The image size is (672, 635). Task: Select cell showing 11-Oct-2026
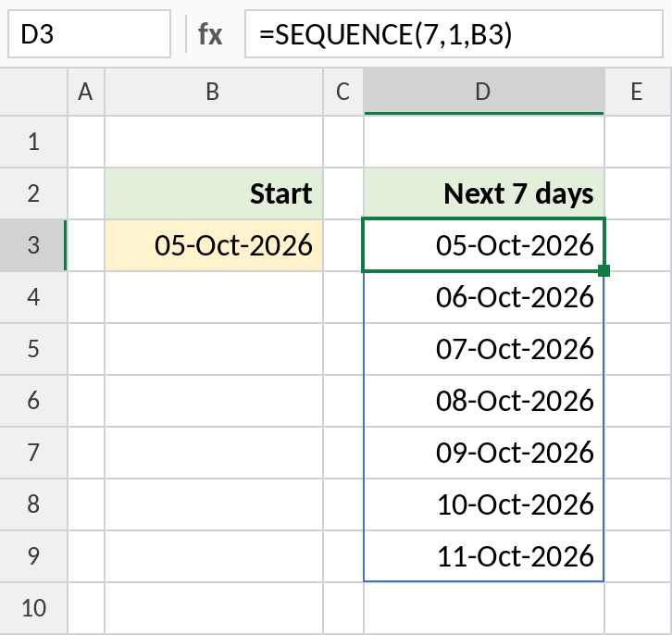click(x=484, y=556)
